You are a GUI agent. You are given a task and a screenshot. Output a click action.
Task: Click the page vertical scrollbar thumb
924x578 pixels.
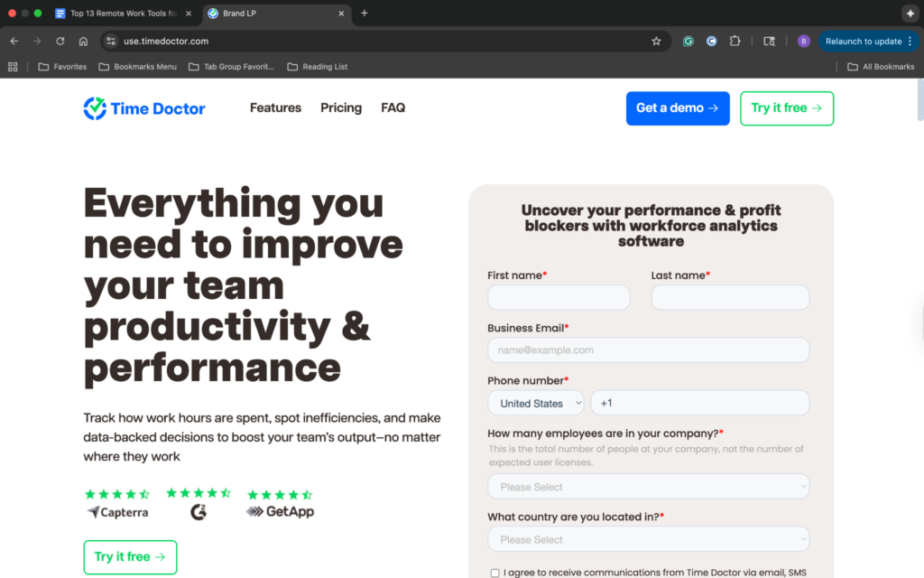920,99
